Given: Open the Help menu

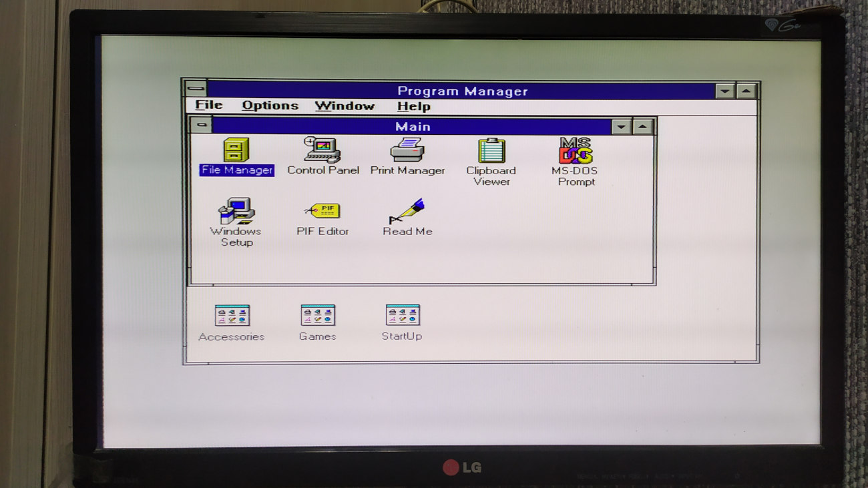Looking at the screenshot, I should pyautogui.click(x=414, y=106).
